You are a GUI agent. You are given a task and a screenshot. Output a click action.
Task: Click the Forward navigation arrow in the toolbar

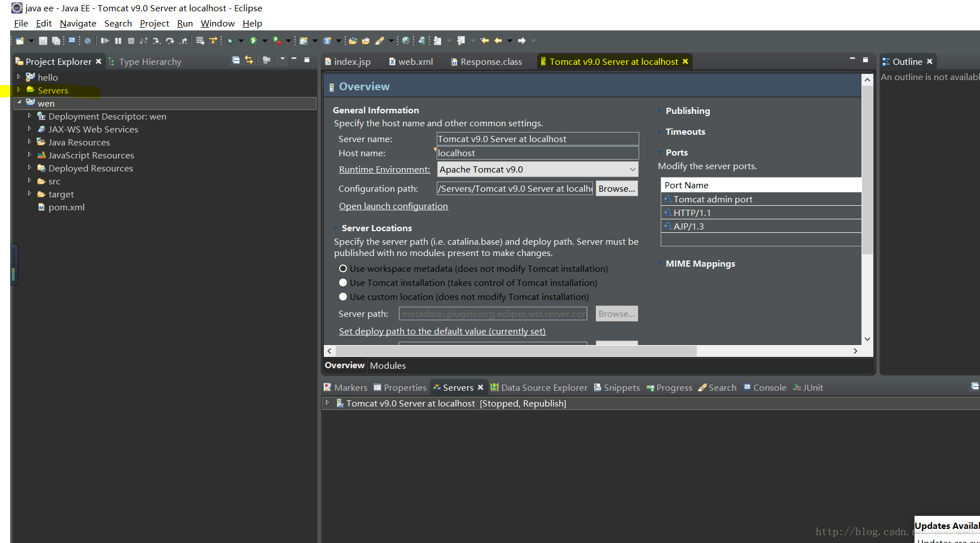tap(522, 41)
